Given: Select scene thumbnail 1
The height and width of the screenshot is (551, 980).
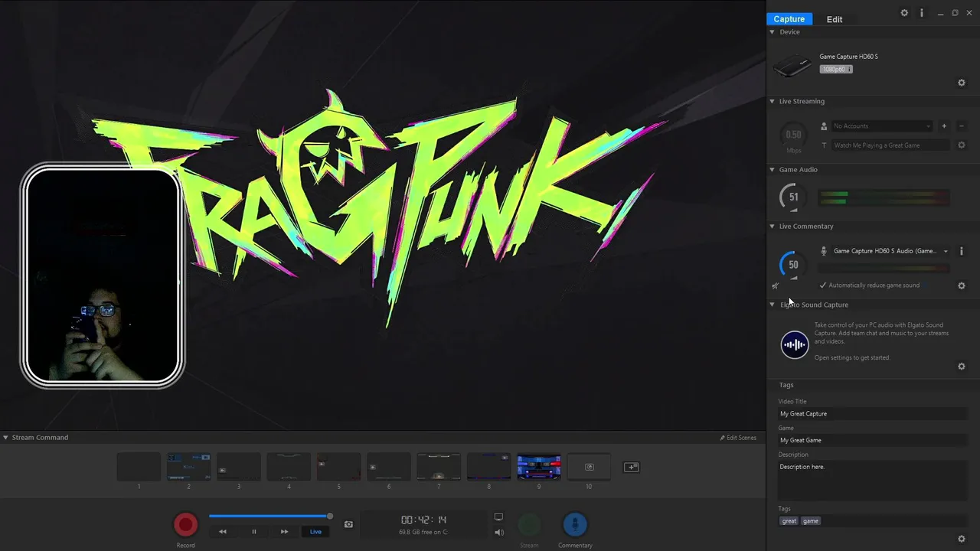Looking at the screenshot, I should [x=139, y=467].
